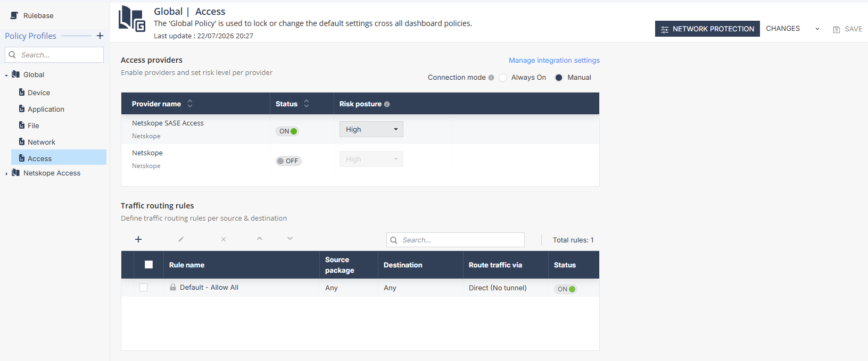Open the Device policy item

coord(39,93)
